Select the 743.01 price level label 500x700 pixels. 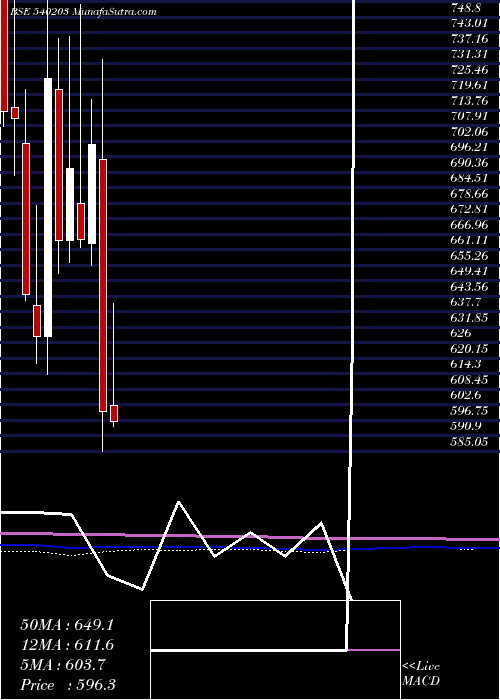(x=470, y=23)
